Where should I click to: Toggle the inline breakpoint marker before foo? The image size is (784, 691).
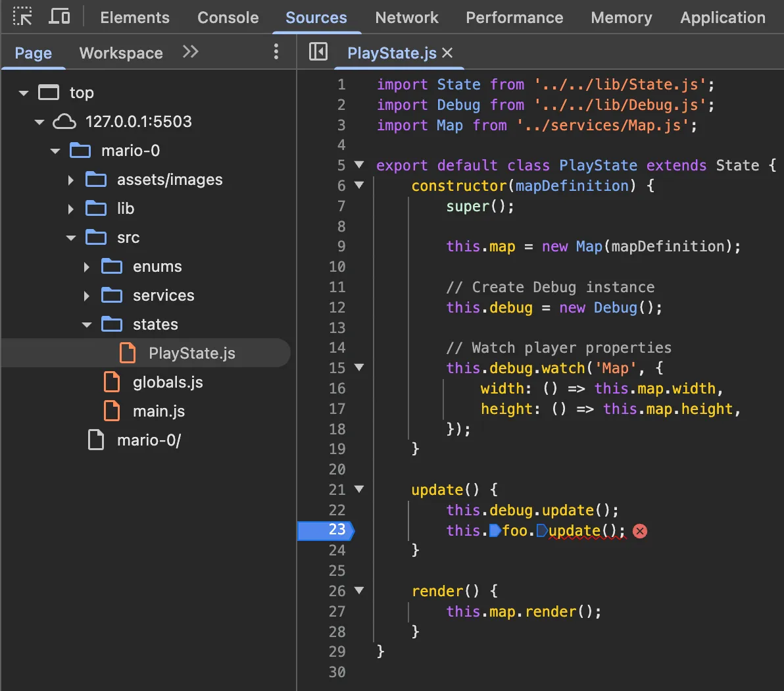[495, 531]
